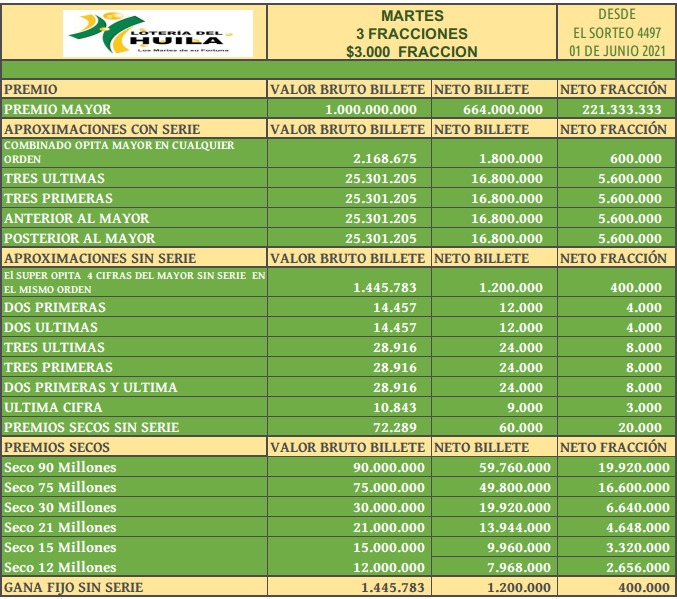Screen dimensions: 677x599
Task: Click 'PREMIO' column header in first row
Action: 30,89
